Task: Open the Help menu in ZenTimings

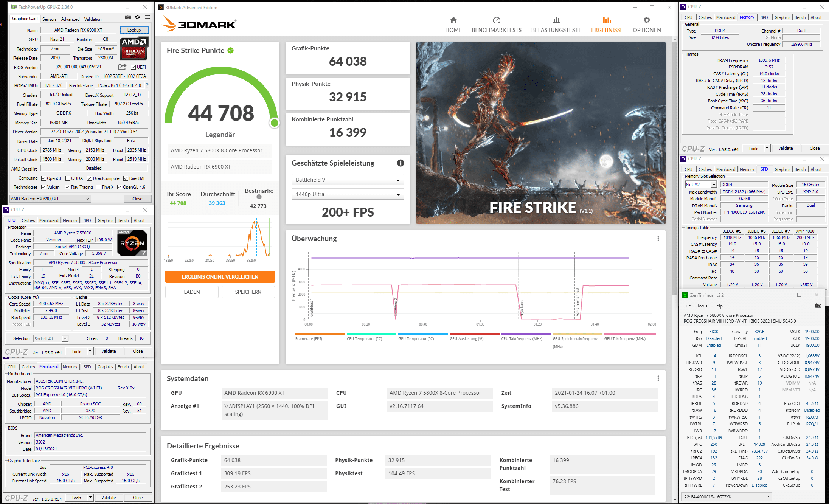Action: 718,306
